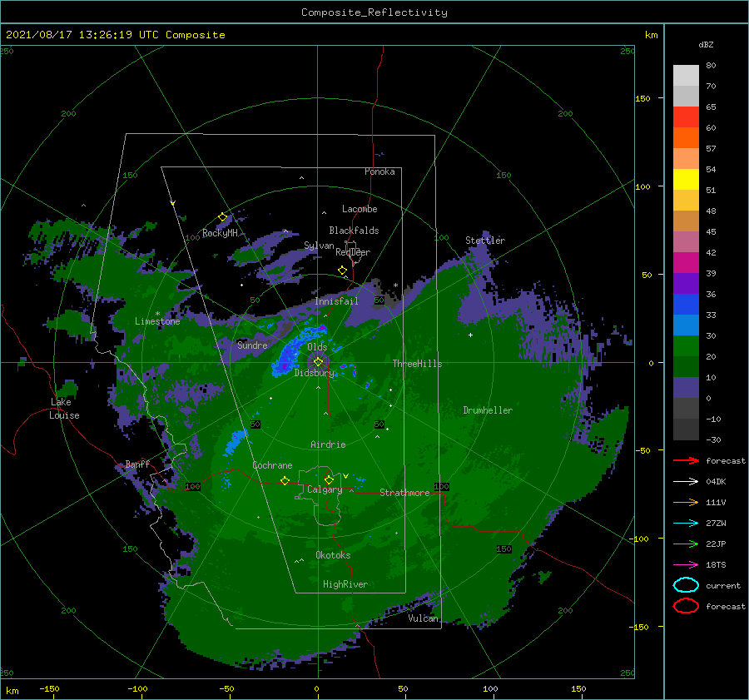Click the 2021/08/17 13:26:19 UTC Composite timestamp
The image size is (749, 700).
pyautogui.click(x=115, y=35)
